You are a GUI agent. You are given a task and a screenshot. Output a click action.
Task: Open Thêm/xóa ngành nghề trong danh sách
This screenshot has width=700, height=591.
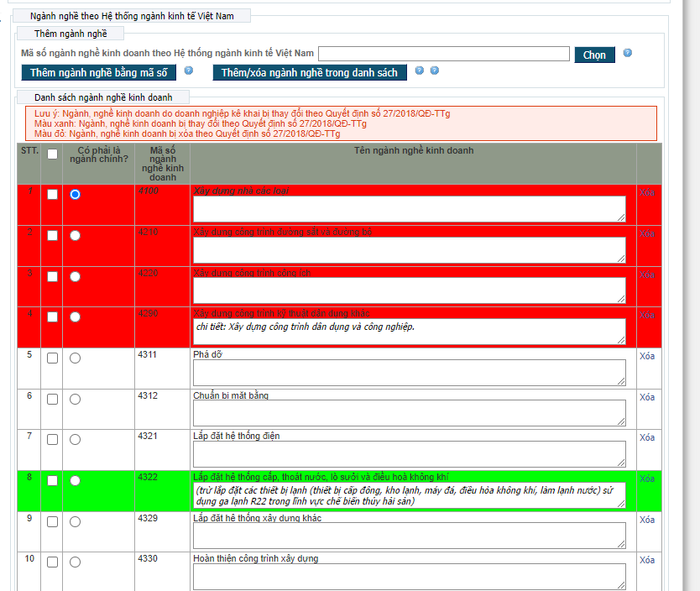[310, 73]
